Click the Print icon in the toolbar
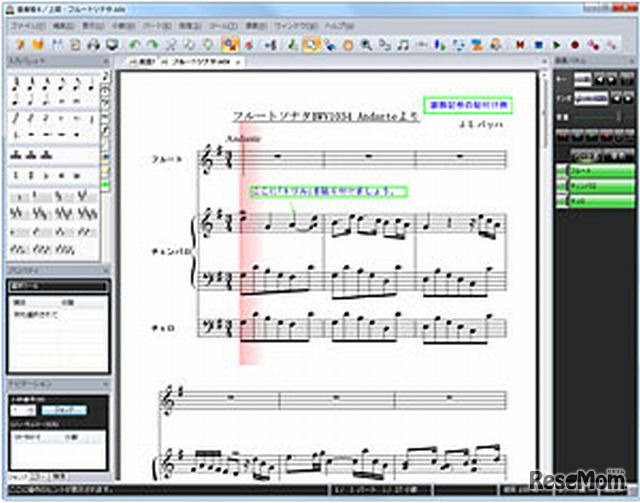 click(x=94, y=45)
